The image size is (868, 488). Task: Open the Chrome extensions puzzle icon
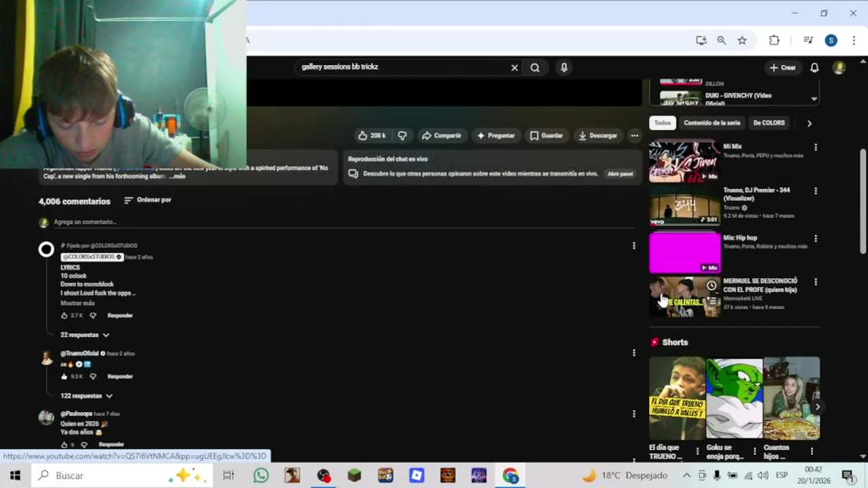[x=774, y=41]
